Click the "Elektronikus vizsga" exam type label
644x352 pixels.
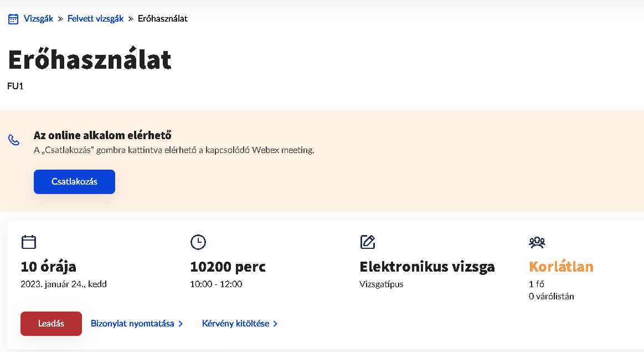[x=427, y=267]
